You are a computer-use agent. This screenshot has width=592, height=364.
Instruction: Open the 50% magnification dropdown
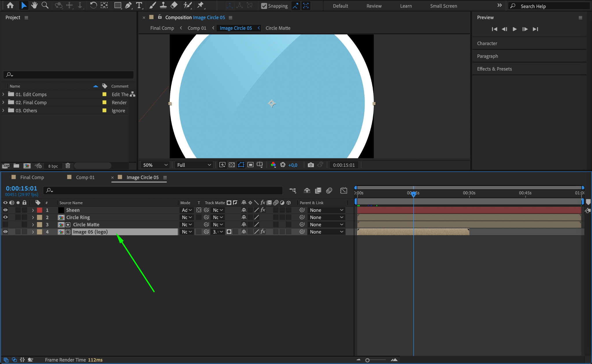[x=155, y=165]
